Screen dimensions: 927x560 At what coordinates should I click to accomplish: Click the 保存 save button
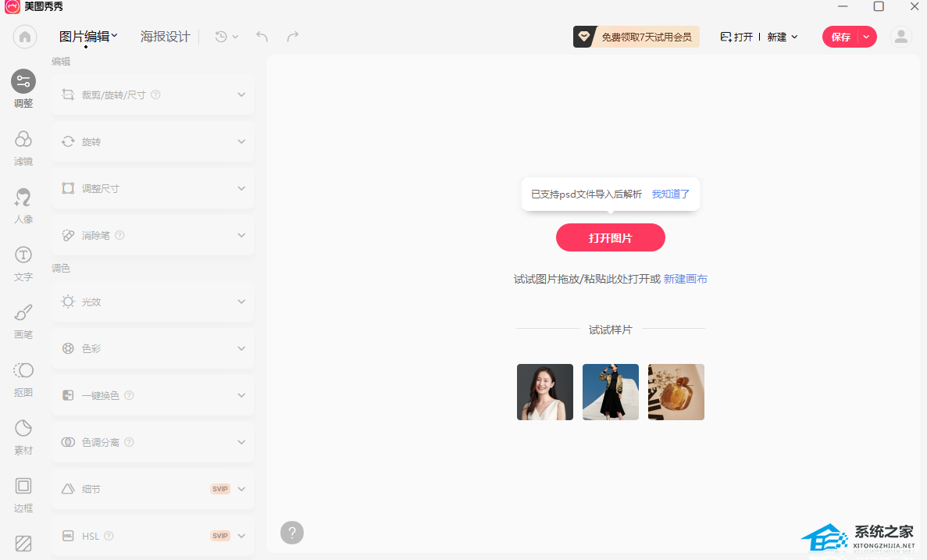pos(840,37)
